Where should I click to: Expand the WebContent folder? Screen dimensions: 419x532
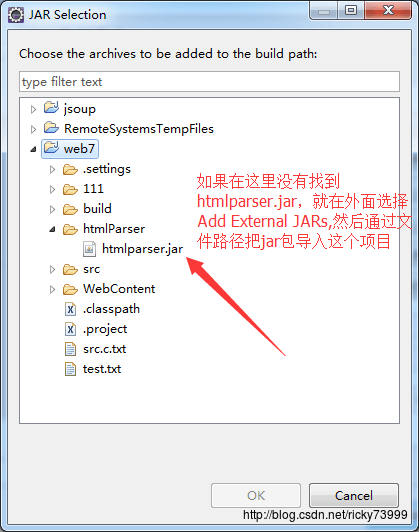(52, 289)
